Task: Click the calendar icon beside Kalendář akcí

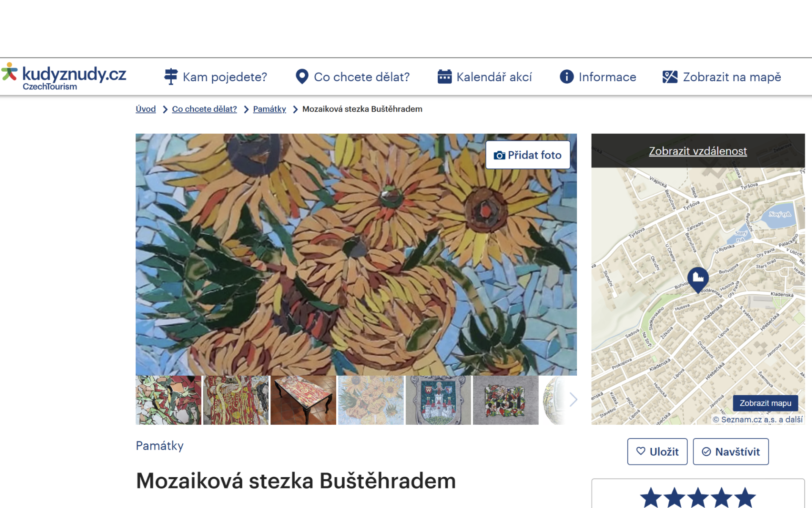Action: (x=444, y=77)
